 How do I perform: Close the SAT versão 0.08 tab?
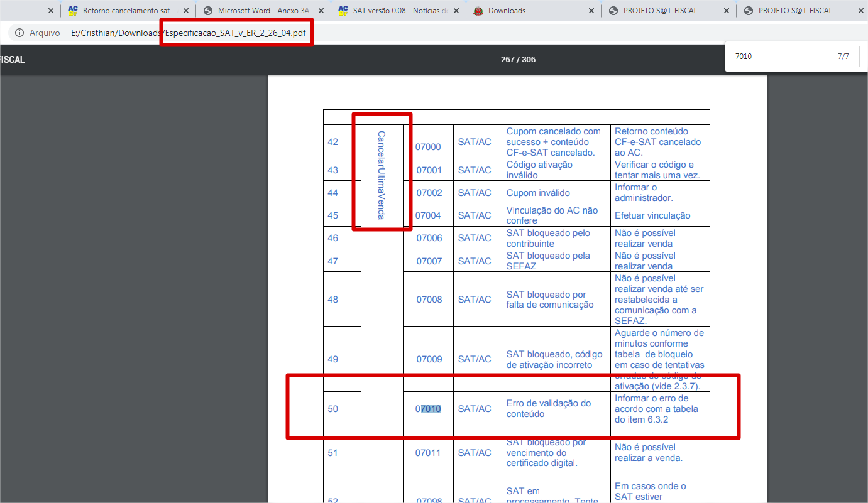click(457, 11)
